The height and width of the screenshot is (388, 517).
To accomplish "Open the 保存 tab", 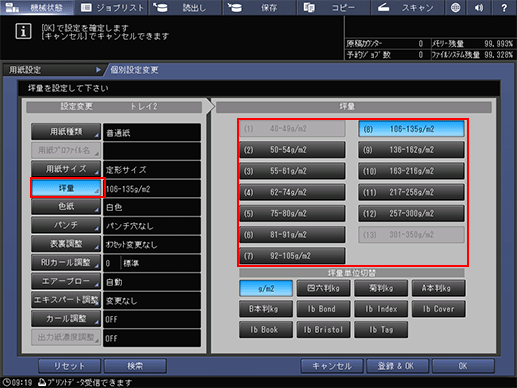I will point(259,7).
